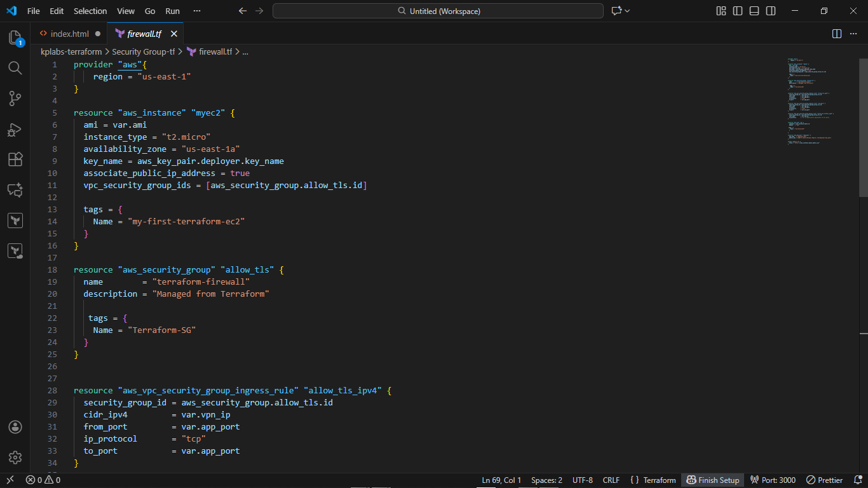Open the Extensions view
The height and width of the screenshot is (488, 868).
[15, 159]
